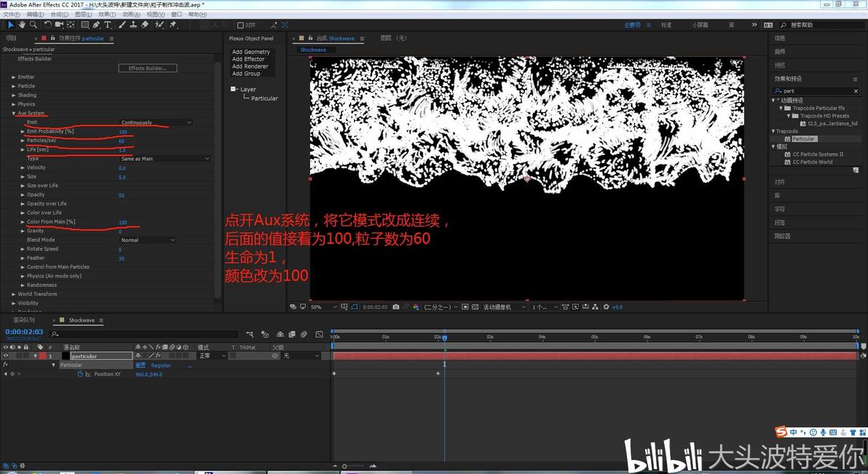Toggle the 对齐 snapping checkbox

click(x=240, y=25)
